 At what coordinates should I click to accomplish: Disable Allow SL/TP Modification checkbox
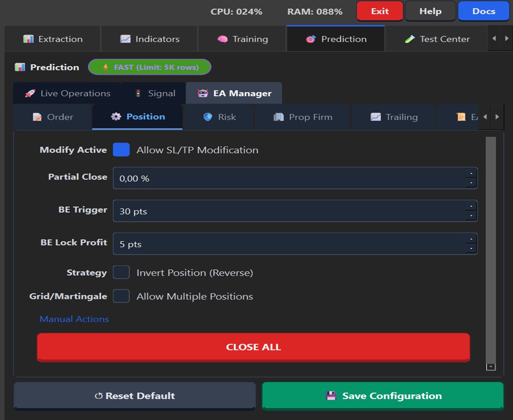tap(121, 150)
